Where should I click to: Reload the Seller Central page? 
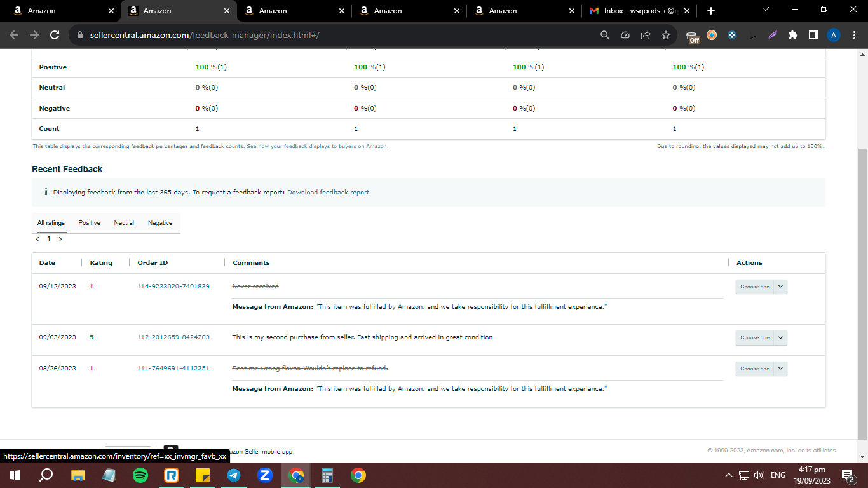[x=55, y=35]
